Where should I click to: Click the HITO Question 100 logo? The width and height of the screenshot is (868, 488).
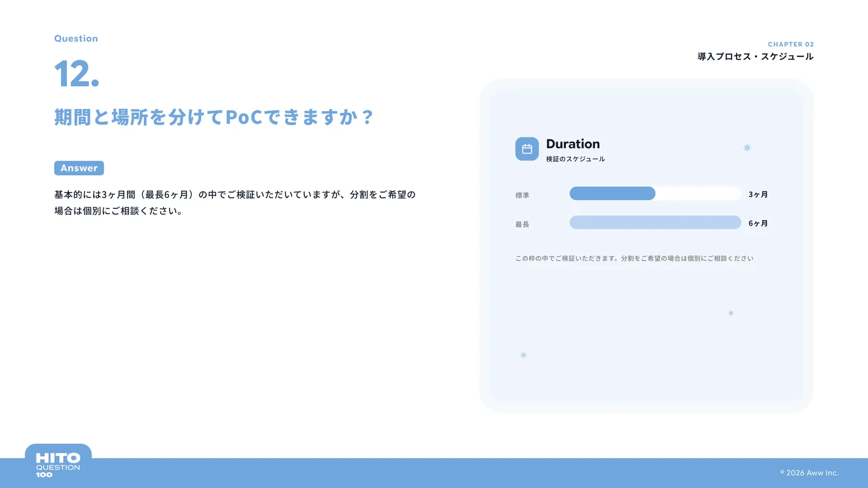[58, 465]
